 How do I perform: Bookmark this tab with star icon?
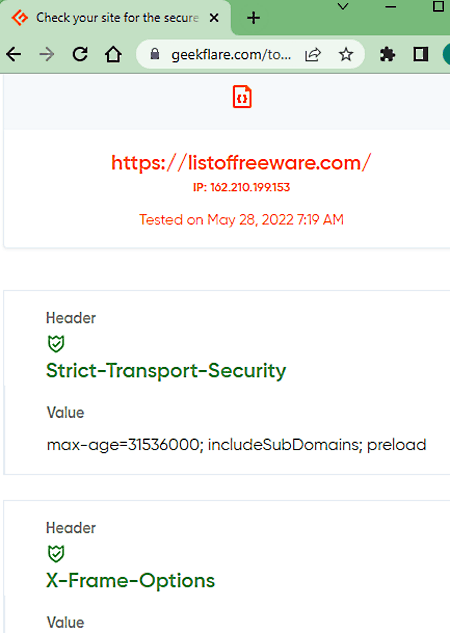346,54
